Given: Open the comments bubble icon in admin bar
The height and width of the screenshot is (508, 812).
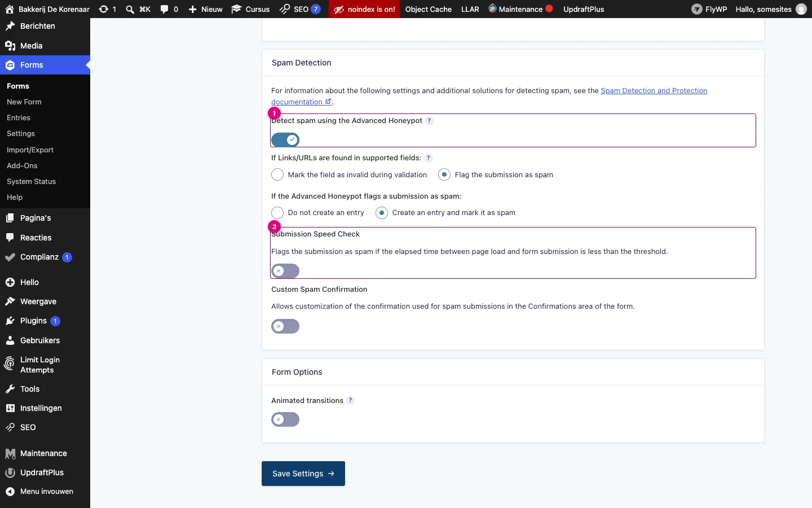Looking at the screenshot, I should [x=164, y=9].
